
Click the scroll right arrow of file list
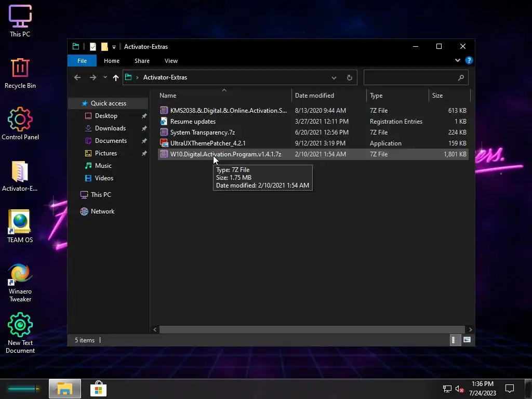470,329
